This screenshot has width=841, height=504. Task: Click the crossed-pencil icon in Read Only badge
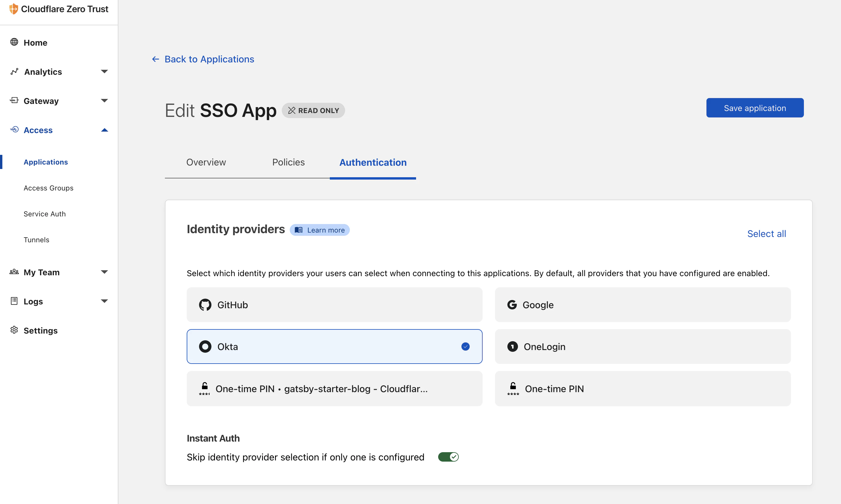click(292, 110)
